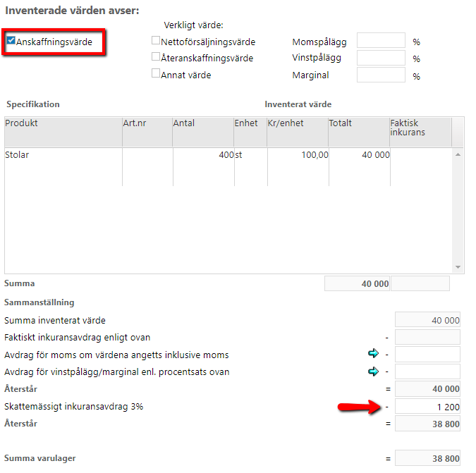The image size is (476, 473).
Task: Click the Vinstpålägg percentage field
Action: pyautogui.click(x=381, y=58)
